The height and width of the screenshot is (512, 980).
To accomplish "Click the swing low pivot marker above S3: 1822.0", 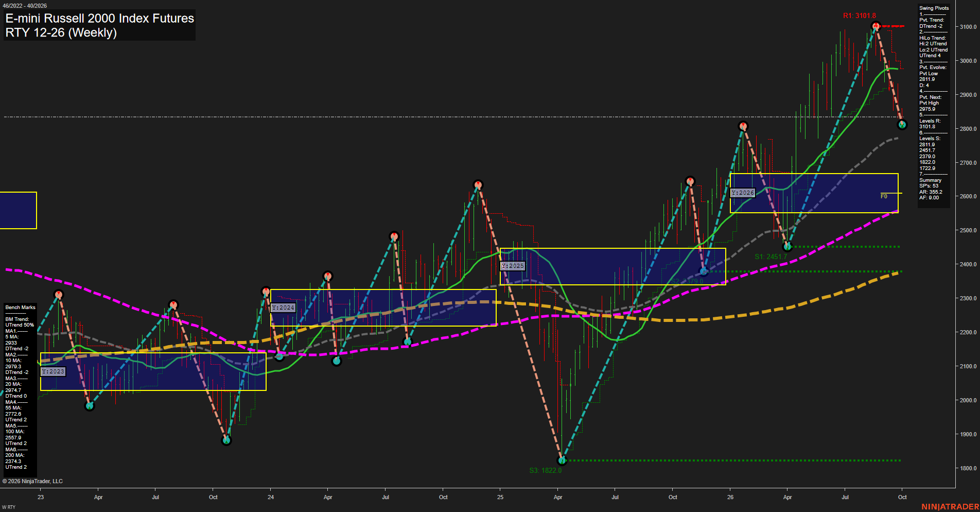I will tap(562, 460).
